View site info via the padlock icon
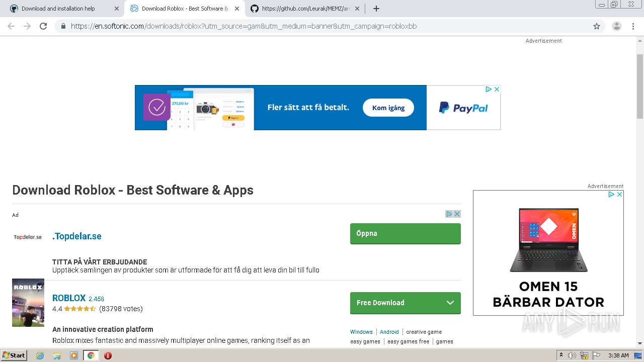This screenshot has height=362, width=644. click(63, 26)
